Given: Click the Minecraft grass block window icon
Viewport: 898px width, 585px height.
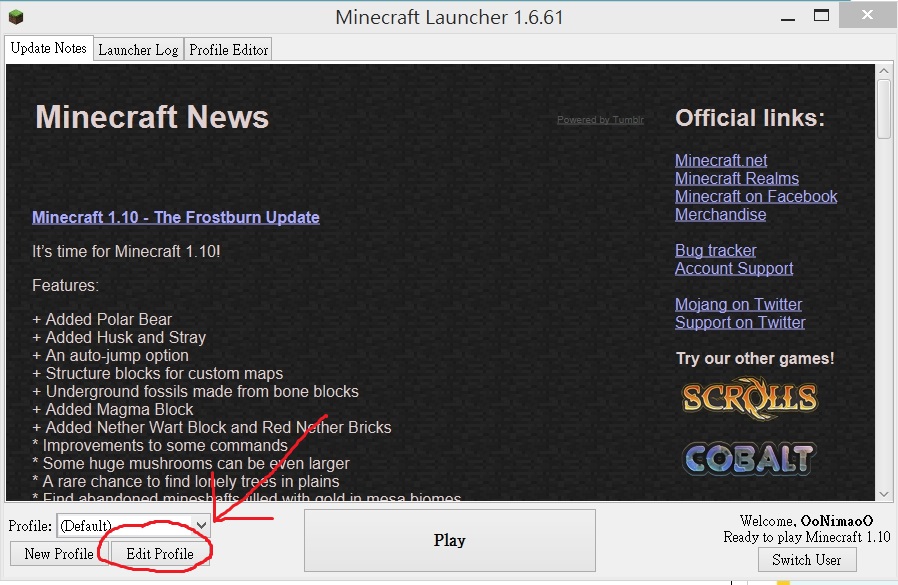Looking at the screenshot, I should (15, 17).
